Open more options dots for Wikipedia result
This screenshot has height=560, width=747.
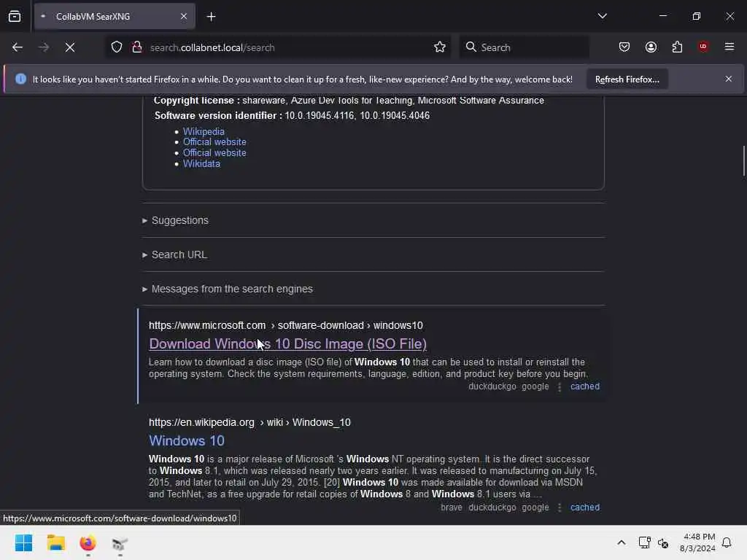tap(560, 507)
